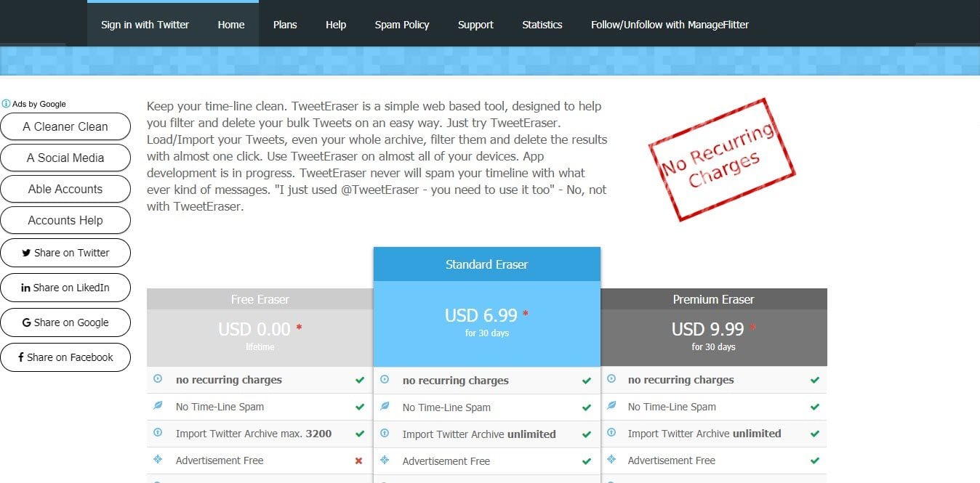Click the leaf icon in Premium Eraser's No Time-Line Spam row

coord(611,406)
